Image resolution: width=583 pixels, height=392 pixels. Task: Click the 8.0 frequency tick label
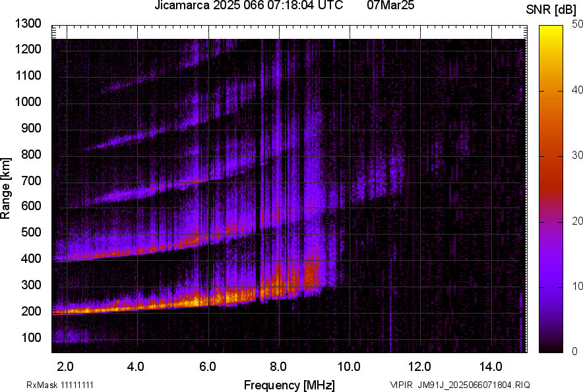pos(278,366)
